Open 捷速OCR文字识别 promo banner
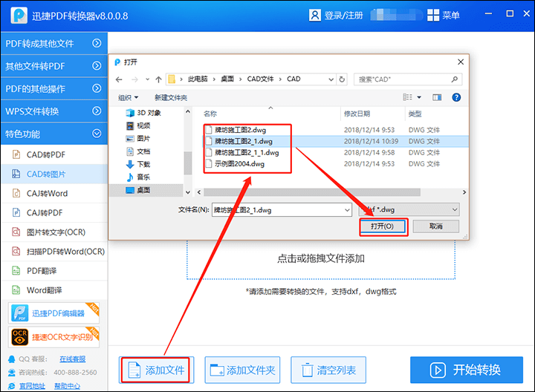This screenshot has width=535, height=392. pos(54,337)
